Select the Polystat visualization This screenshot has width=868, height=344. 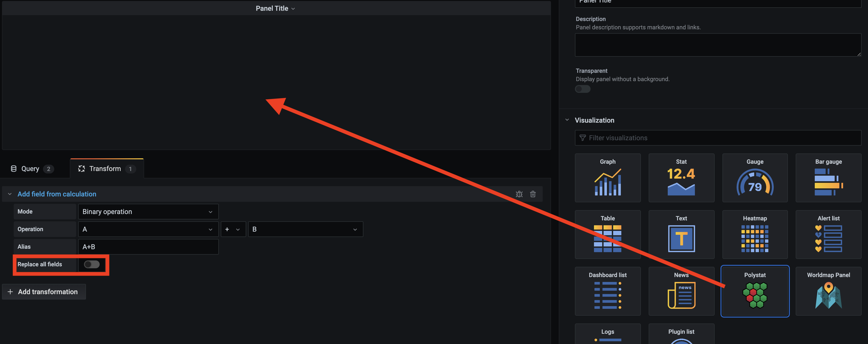point(755,291)
